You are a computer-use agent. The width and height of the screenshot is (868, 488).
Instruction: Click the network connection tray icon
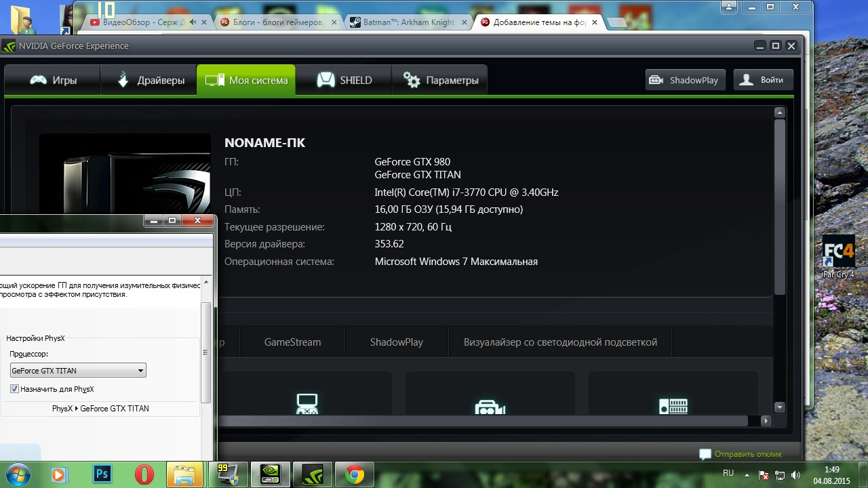tap(780, 475)
